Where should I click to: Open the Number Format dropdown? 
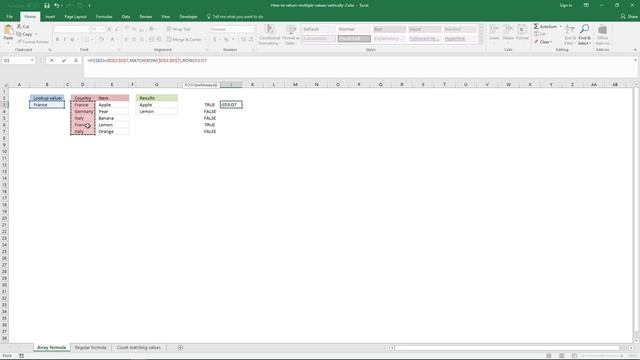tap(251, 29)
